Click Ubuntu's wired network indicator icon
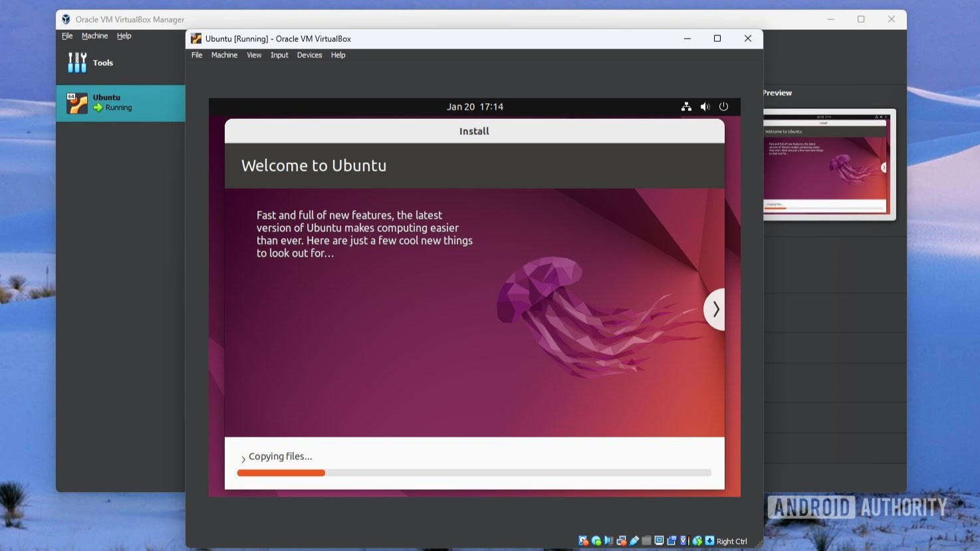The height and width of the screenshot is (551, 980). 686,106
